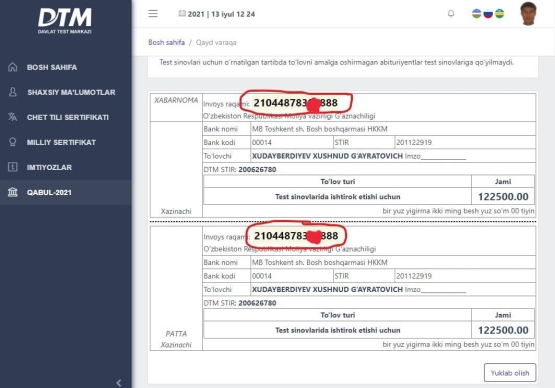The height and width of the screenshot is (388, 555).
Task: Click the award icon for Milliy sertifikat
Action: pyautogui.click(x=13, y=142)
